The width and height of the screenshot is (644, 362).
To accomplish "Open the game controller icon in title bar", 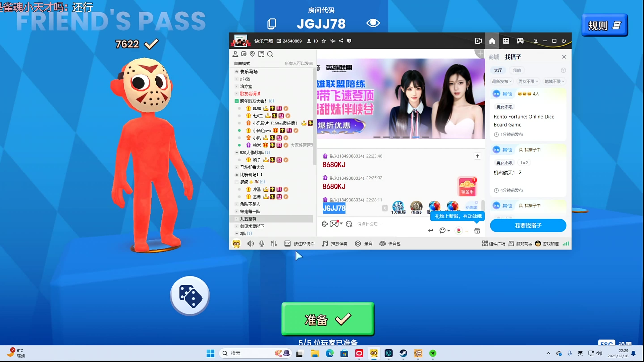I will pos(520,41).
